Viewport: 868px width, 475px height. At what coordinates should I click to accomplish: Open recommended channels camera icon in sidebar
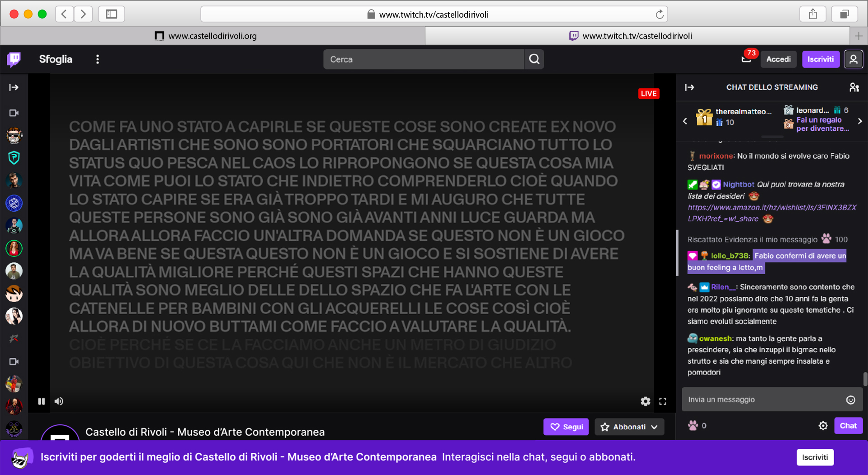pyautogui.click(x=14, y=361)
